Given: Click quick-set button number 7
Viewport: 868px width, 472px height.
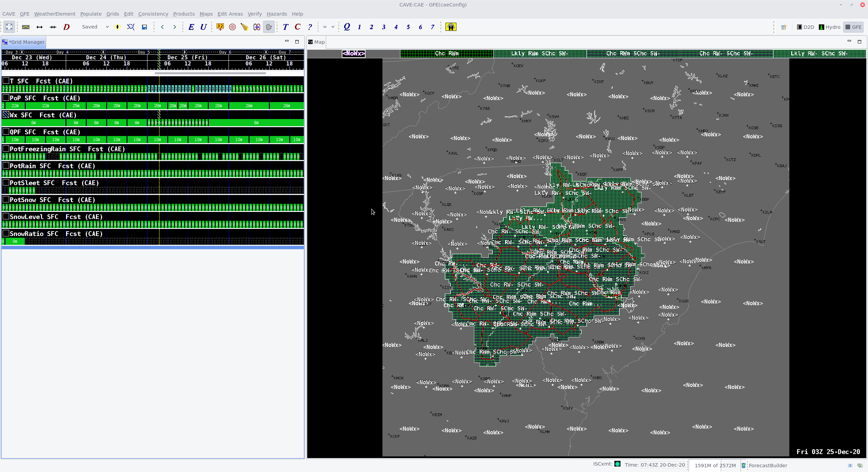Looking at the screenshot, I should coord(433,27).
